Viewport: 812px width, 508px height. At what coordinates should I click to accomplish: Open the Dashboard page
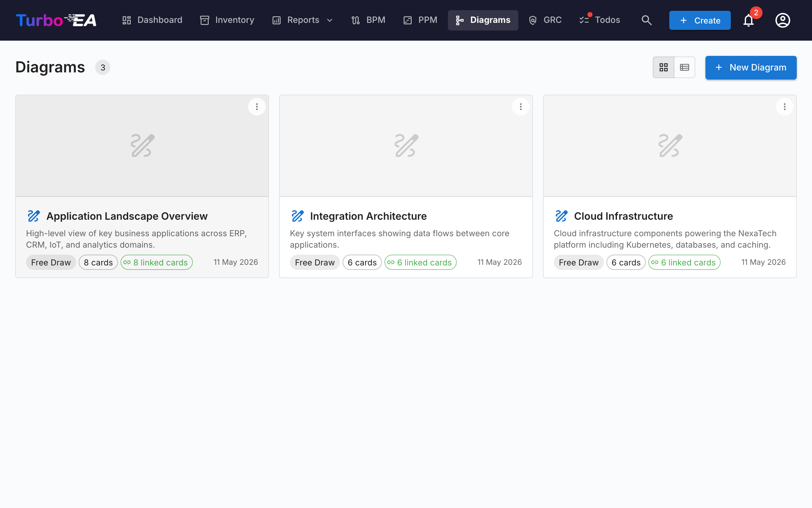tap(152, 20)
